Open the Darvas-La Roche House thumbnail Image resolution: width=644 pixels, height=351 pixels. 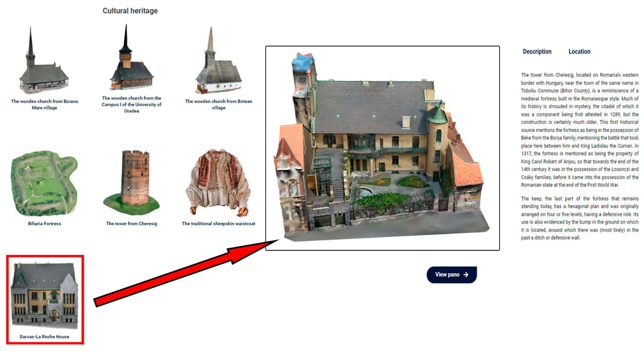(45, 296)
